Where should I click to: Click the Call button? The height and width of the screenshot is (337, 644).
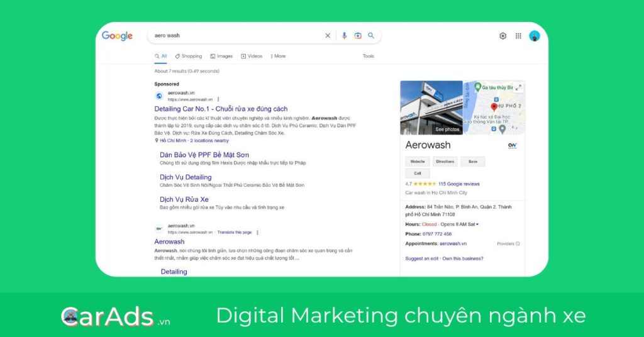tap(418, 174)
